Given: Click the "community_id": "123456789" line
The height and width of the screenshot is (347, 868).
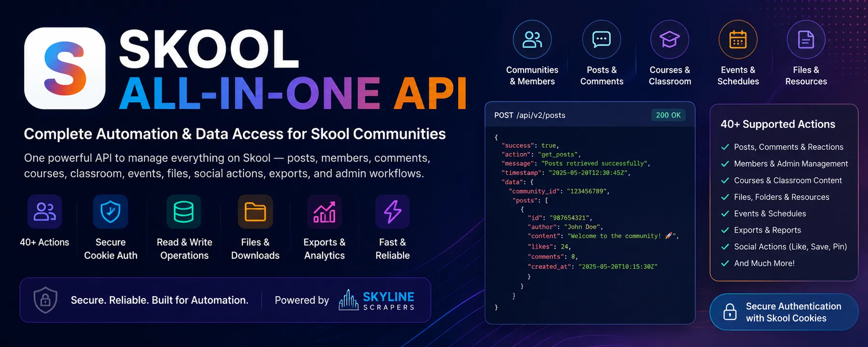Looking at the screenshot, I should coord(559,191).
